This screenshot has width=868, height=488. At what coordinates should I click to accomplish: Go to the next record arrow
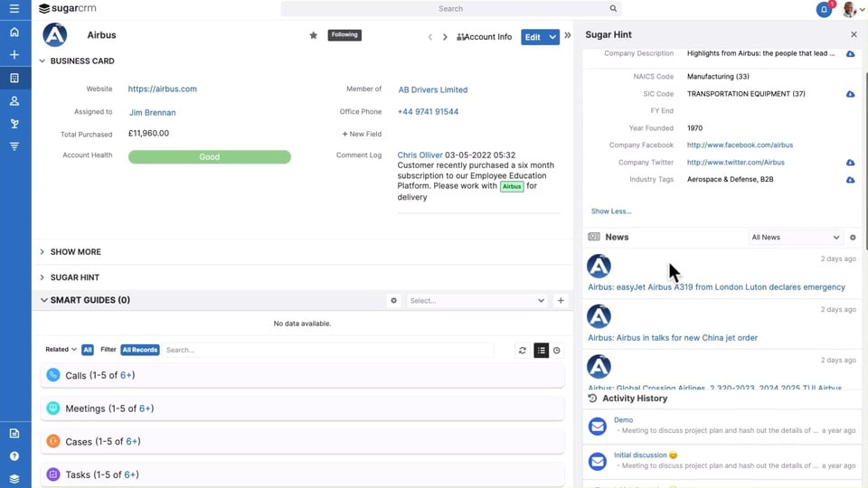click(445, 37)
